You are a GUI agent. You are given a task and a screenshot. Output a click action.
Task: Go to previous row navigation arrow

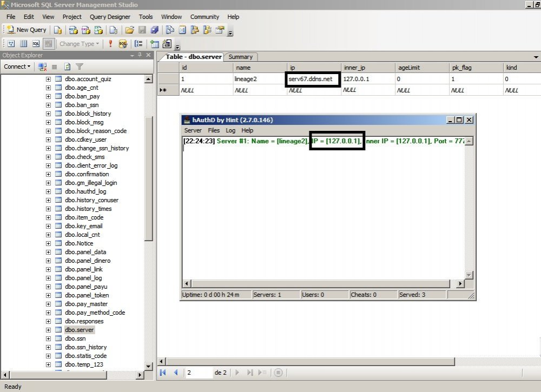click(x=175, y=373)
